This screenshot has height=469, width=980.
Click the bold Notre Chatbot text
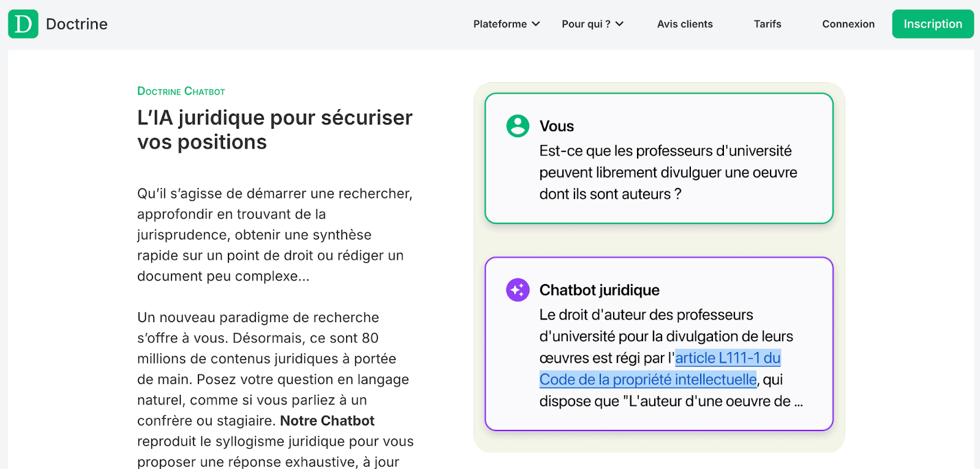pos(327,421)
